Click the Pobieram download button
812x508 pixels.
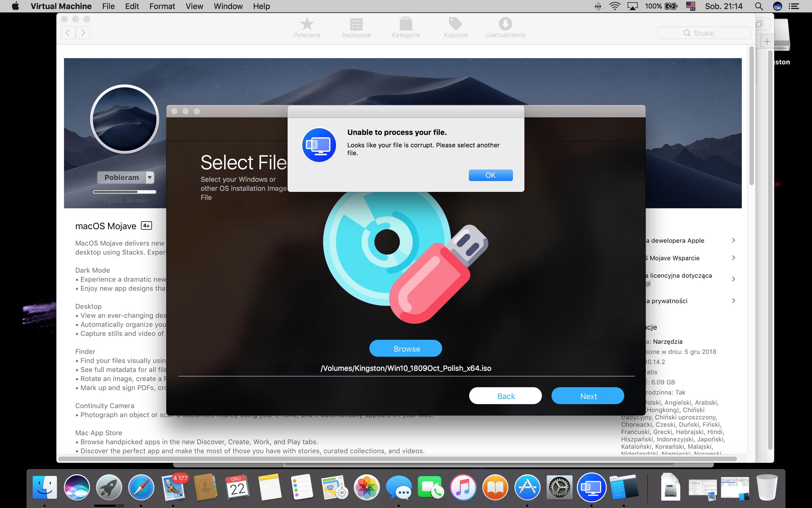(x=122, y=178)
